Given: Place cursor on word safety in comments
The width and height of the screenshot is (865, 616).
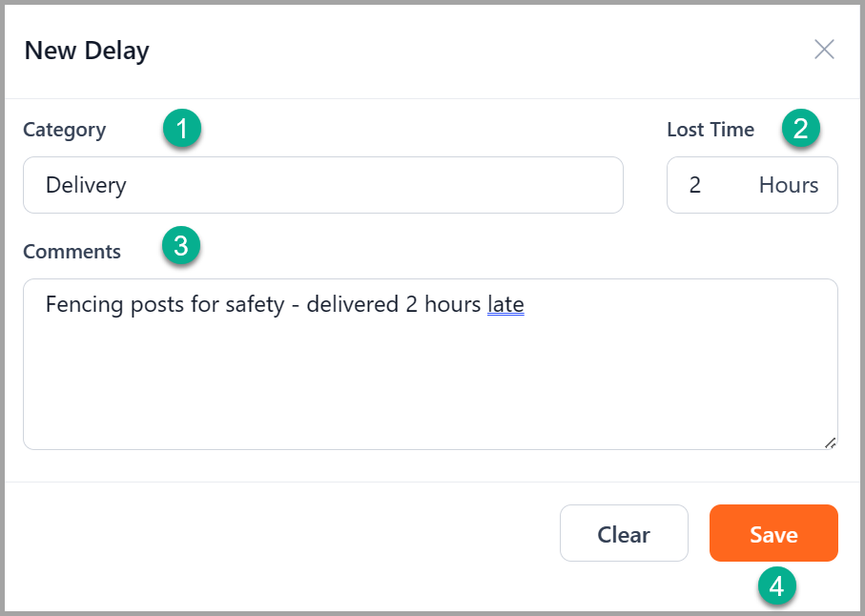Looking at the screenshot, I should point(255,305).
